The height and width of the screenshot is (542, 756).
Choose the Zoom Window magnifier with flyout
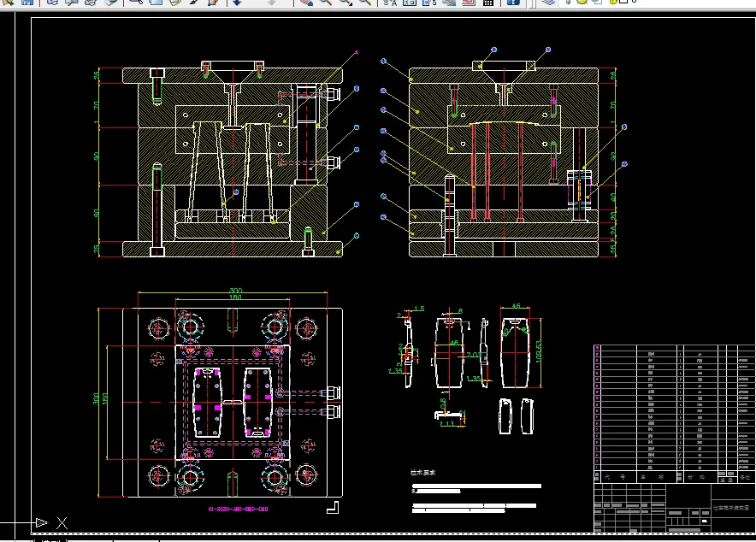[346, 3]
